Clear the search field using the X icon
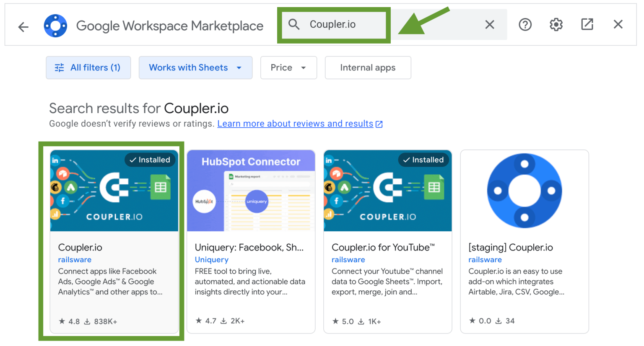 pos(489,24)
